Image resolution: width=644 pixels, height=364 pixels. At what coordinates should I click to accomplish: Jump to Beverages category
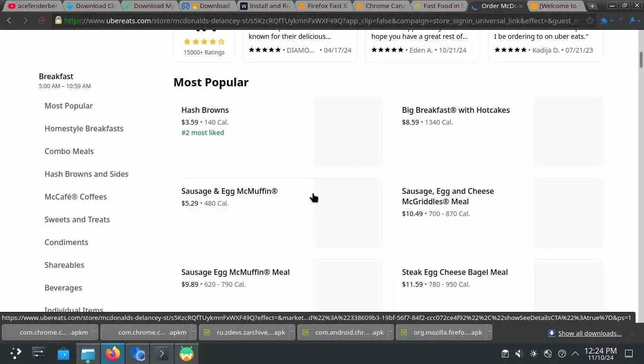pos(63,288)
